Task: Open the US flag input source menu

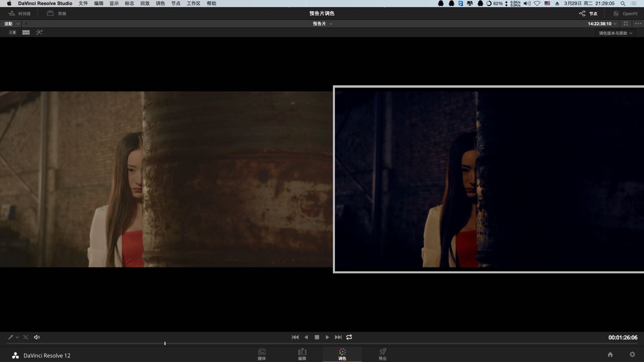Action: pos(547,3)
